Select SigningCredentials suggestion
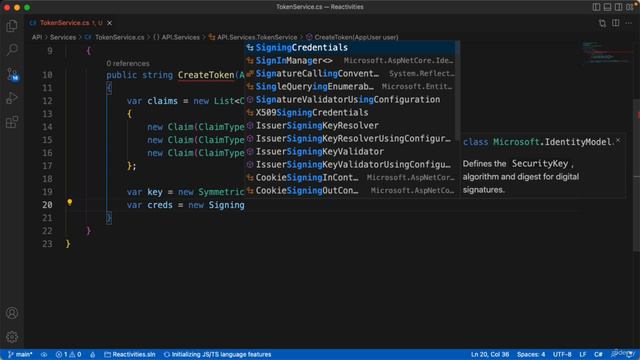 350,47
